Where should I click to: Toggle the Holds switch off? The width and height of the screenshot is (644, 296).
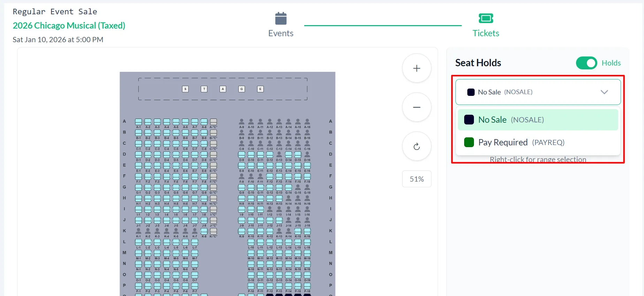pyautogui.click(x=586, y=63)
